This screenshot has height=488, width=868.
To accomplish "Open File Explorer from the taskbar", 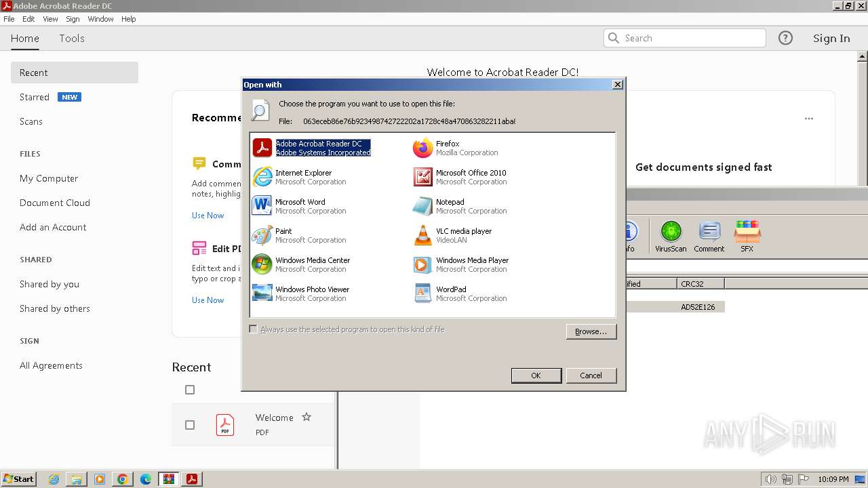I will coord(77,479).
